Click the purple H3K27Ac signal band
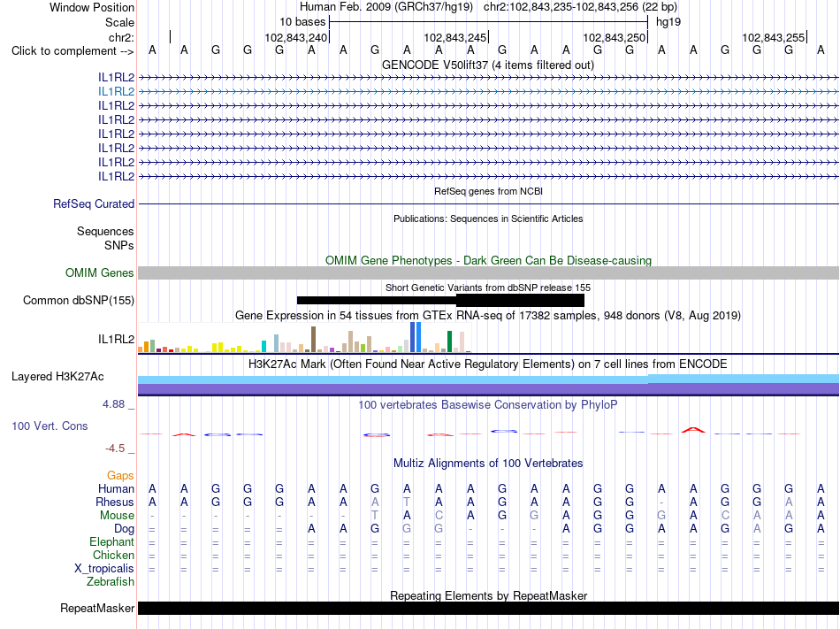This screenshot has width=840, height=629. click(488, 389)
